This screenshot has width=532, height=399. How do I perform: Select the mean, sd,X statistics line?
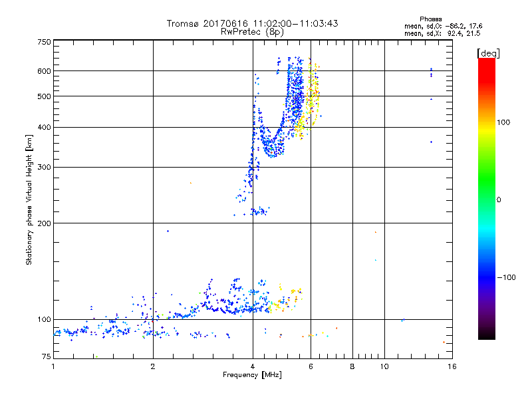pos(442,33)
